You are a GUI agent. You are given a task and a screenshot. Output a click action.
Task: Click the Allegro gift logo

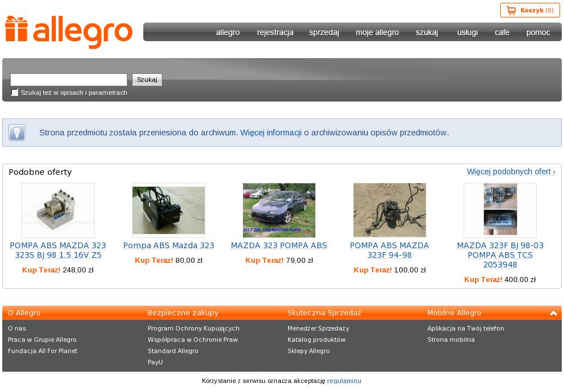tap(69, 32)
